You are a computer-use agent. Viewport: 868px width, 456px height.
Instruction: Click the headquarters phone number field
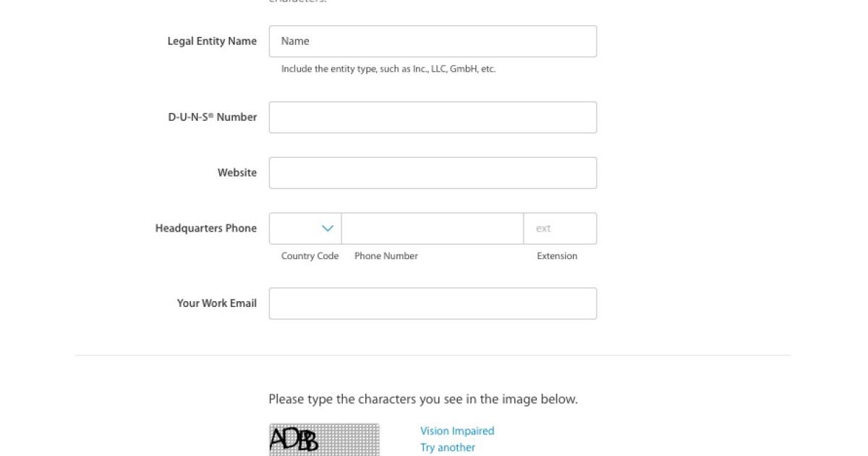click(432, 229)
